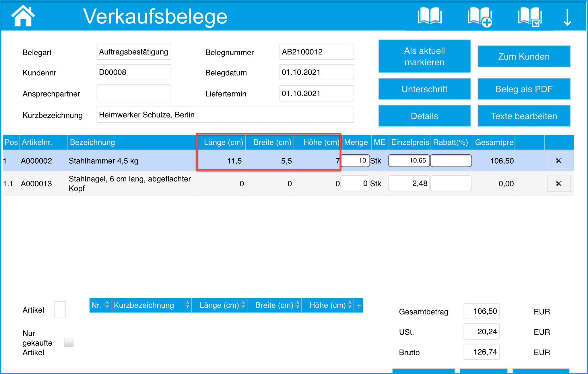
Task: Sort article list by Länge (cm)
Action: tap(242, 305)
